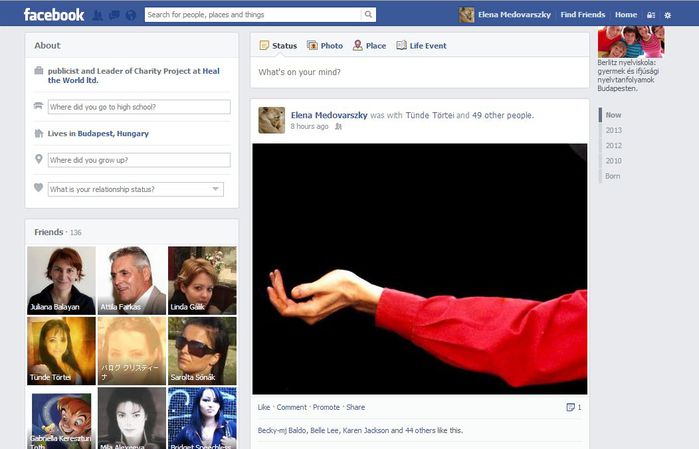Click the Place composer icon
699x449 pixels.
(x=358, y=45)
